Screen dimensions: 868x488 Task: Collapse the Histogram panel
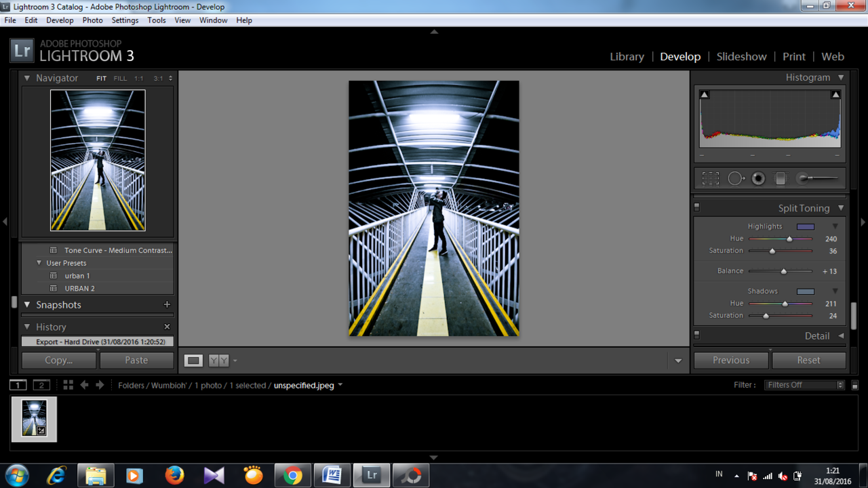841,77
